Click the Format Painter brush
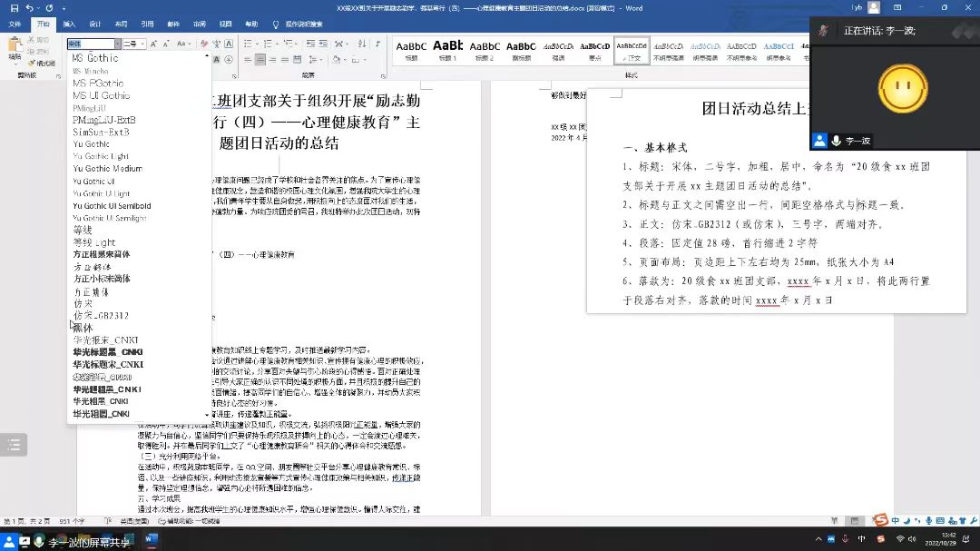Image resolution: width=980 pixels, height=551 pixels. click(x=41, y=64)
